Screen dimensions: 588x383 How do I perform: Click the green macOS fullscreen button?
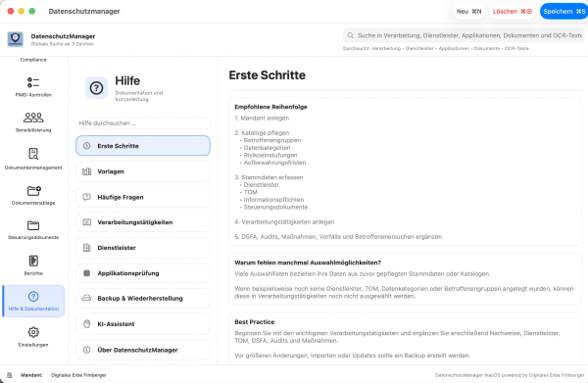point(32,11)
